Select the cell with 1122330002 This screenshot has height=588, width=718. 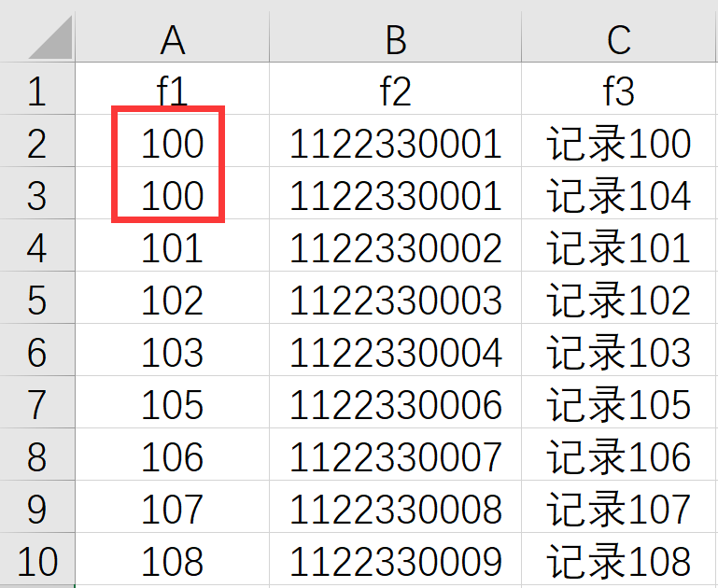395,248
